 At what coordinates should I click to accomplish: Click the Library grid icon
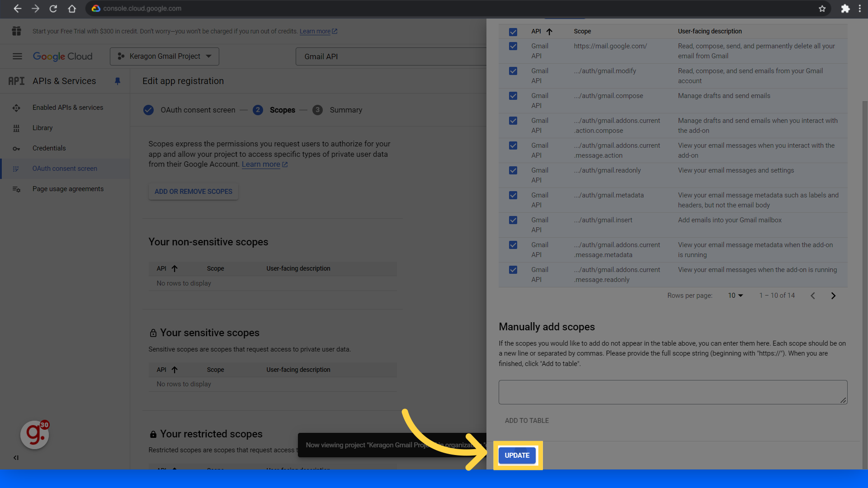[16, 128]
